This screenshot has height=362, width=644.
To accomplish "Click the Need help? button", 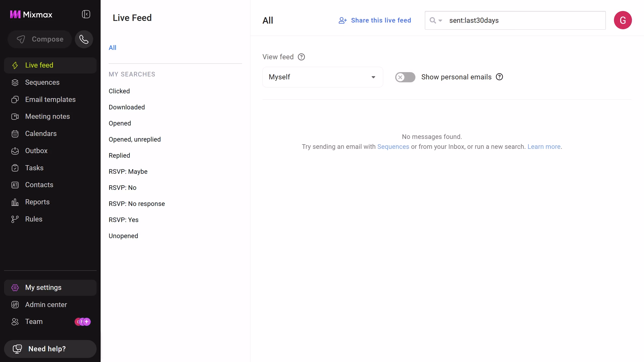I will [x=50, y=349].
